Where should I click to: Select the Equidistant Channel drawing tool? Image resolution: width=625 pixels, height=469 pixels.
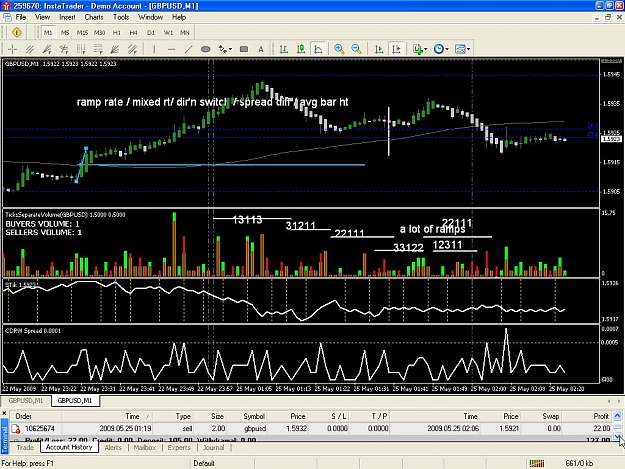(30, 49)
